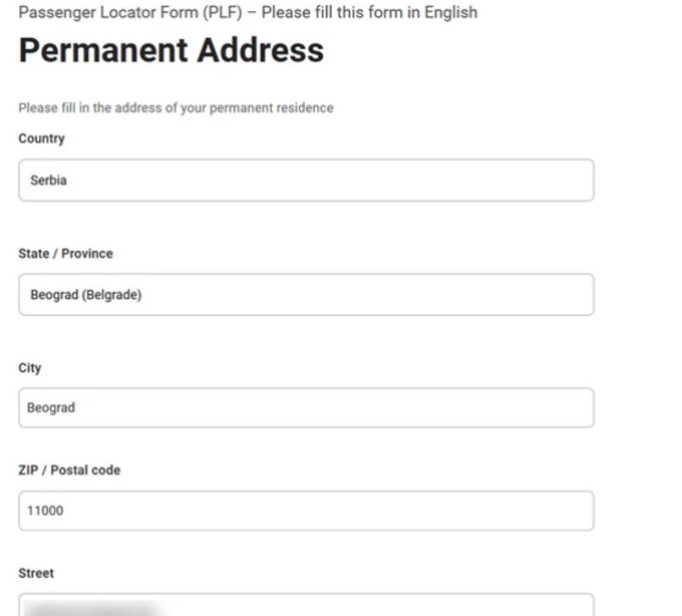Click 'permanent residence' in the instruction text

coord(271,108)
